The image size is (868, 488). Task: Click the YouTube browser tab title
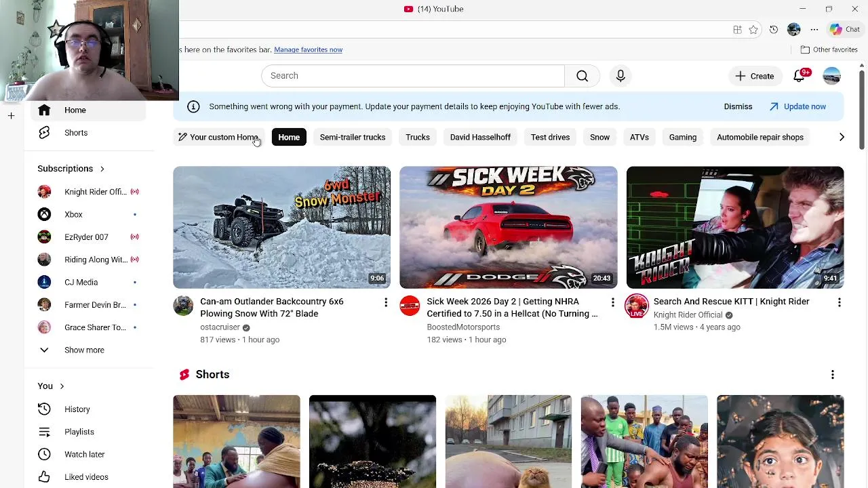440,9
